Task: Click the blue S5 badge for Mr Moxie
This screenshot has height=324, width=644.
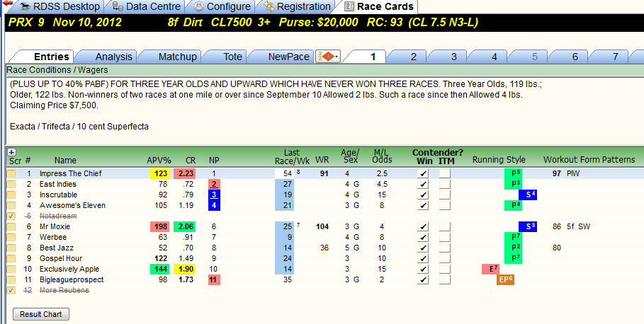Action: pyautogui.click(x=528, y=227)
